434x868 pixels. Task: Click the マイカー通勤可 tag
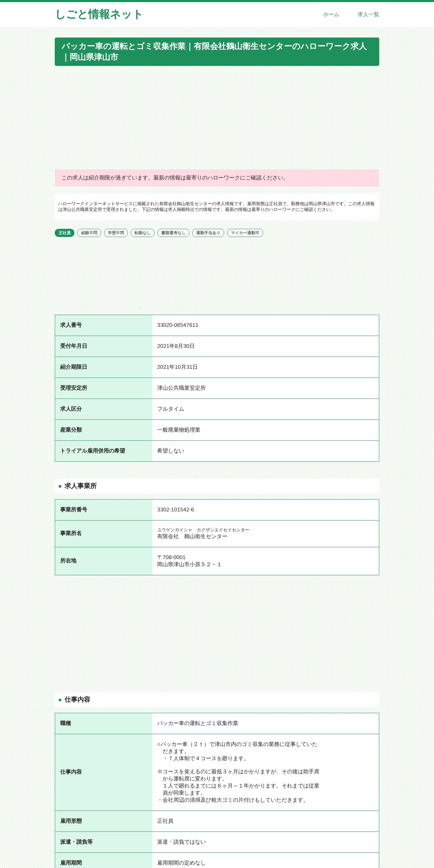point(245,233)
